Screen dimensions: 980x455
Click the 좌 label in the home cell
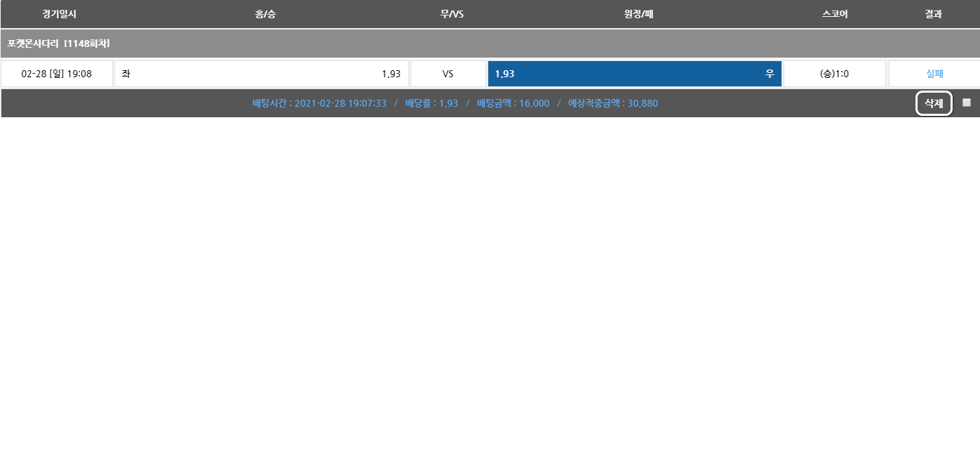point(126,74)
